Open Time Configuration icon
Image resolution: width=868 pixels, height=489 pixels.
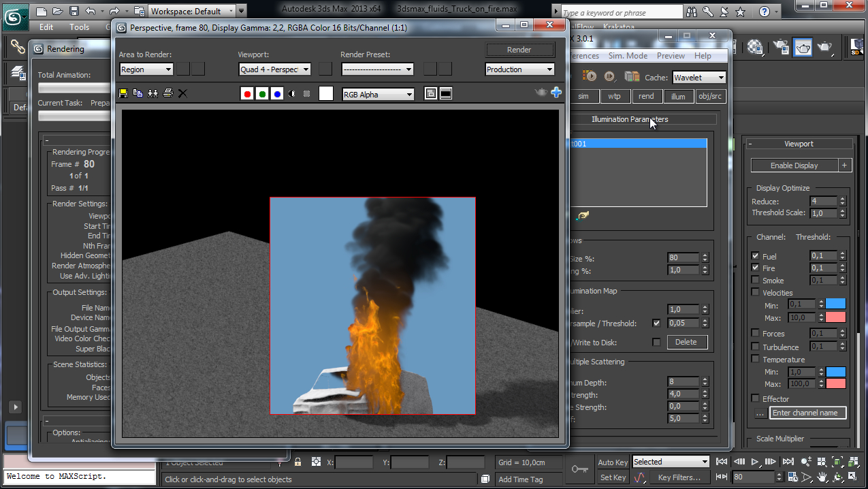pyautogui.click(x=792, y=477)
